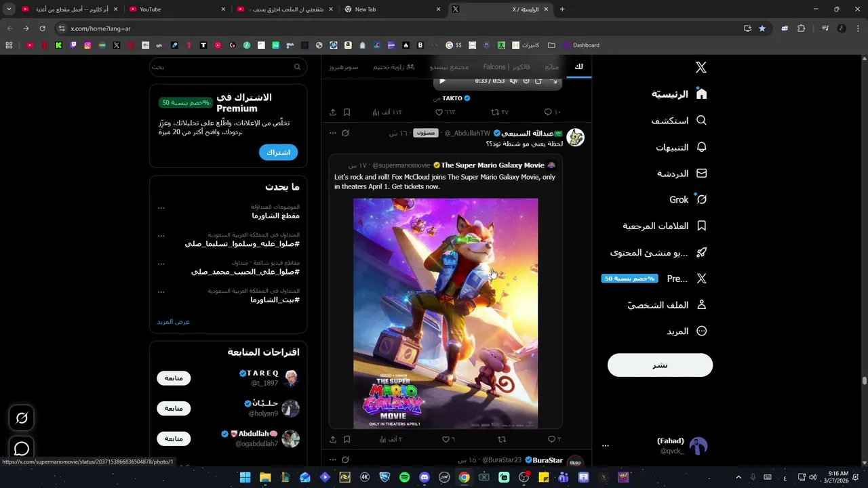Open Chrome extensions puzzle icon
Viewport: 868px width, 488px height.
click(801, 28)
